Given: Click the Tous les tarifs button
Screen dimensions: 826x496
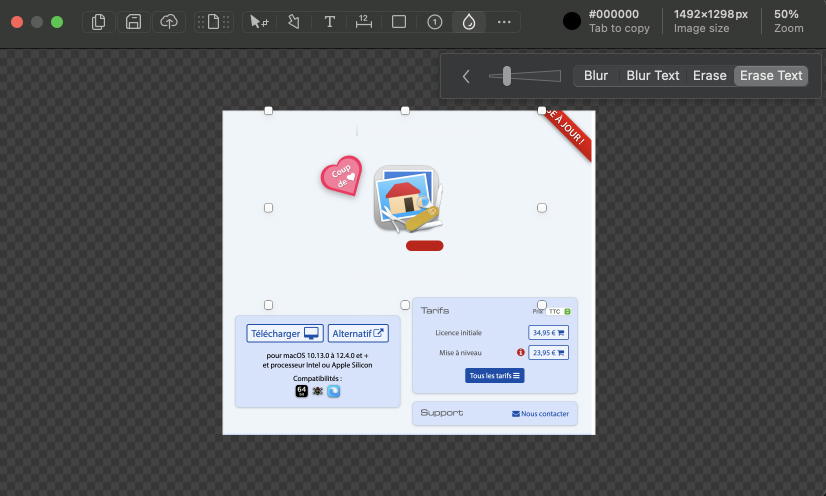Looking at the screenshot, I should [x=494, y=375].
